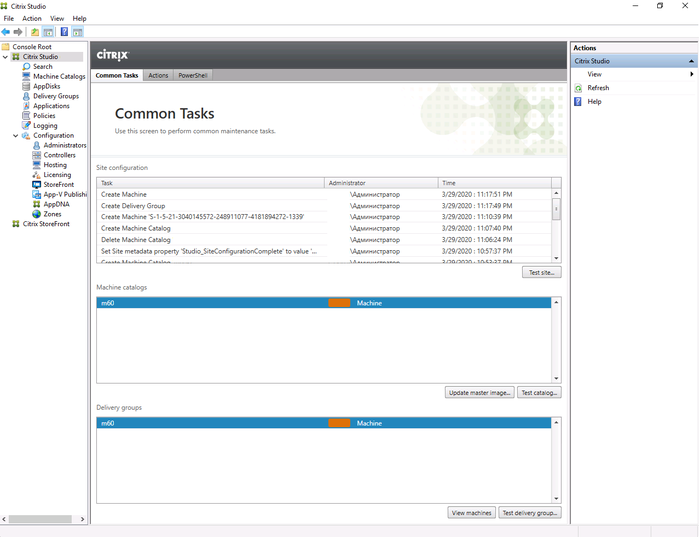The height and width of the screenshot is (537, 700).
Task: Select the Zones node
Action: click(52, 214)
